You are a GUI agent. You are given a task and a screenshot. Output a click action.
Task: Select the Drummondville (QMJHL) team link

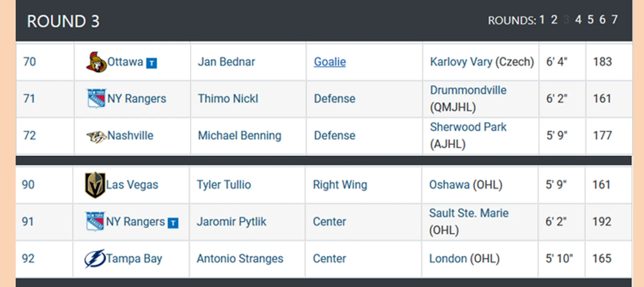pyautogui.click(x=468, y=99)
